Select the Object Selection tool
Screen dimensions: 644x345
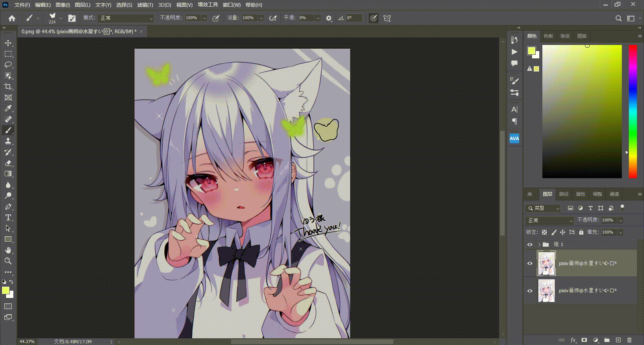click(8, 76)
